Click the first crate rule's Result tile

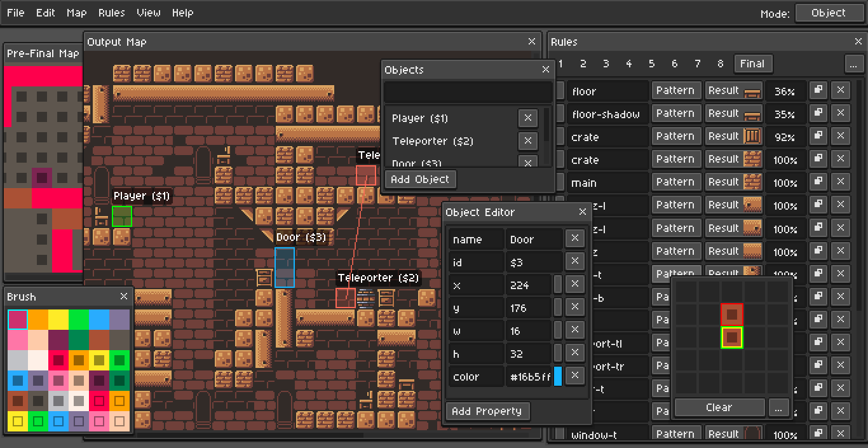pyautogui.click(x=734, y=136)
